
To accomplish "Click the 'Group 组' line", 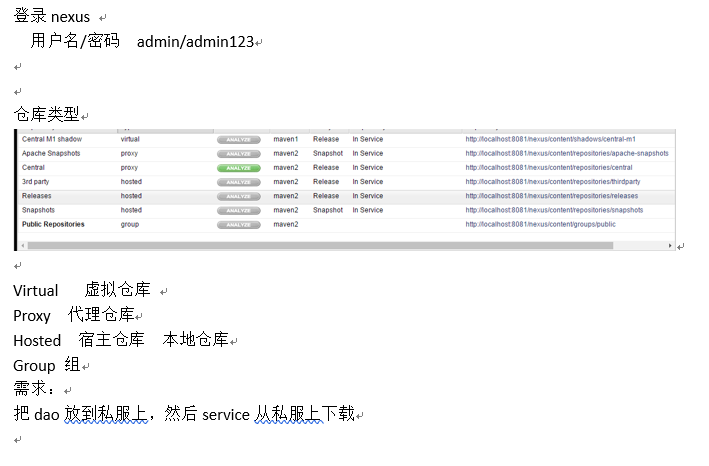I will point(47,364).
